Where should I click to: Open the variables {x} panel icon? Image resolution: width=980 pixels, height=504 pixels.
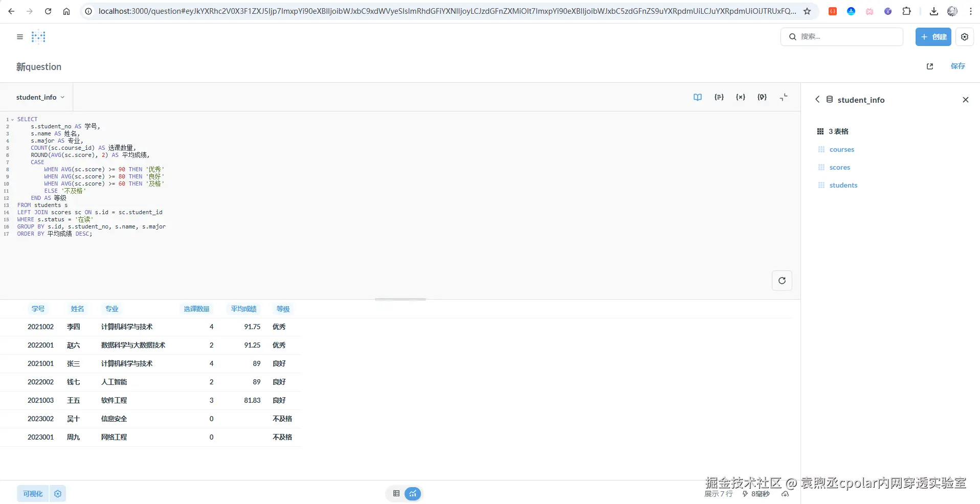click(x=741, y=97)
